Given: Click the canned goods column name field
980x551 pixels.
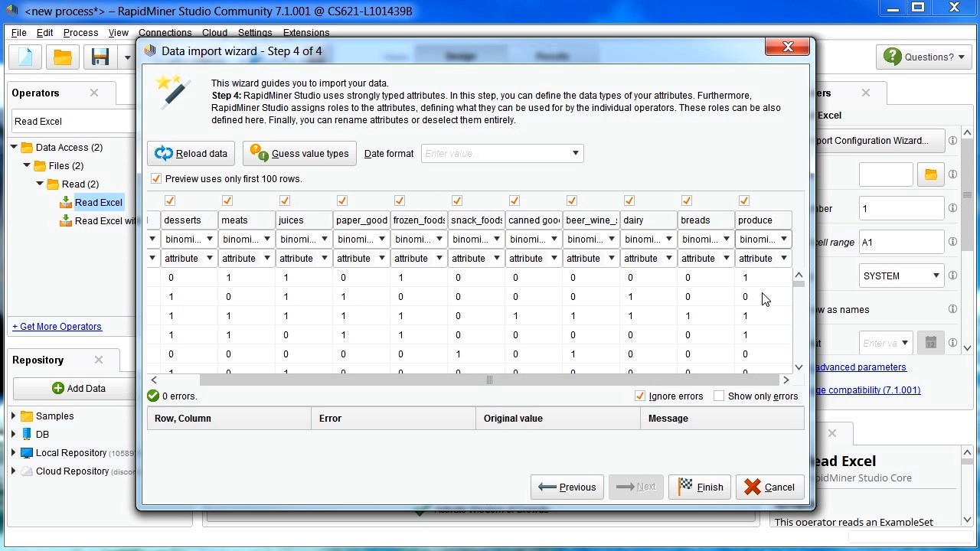Looking at the screenshot, I should pos(534,220).
